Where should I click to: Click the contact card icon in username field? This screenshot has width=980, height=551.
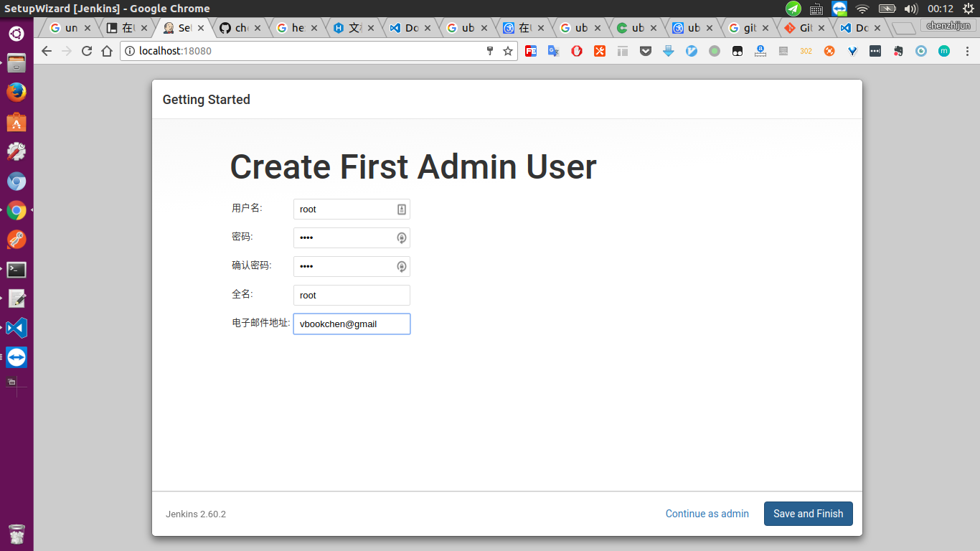[402, 209]
